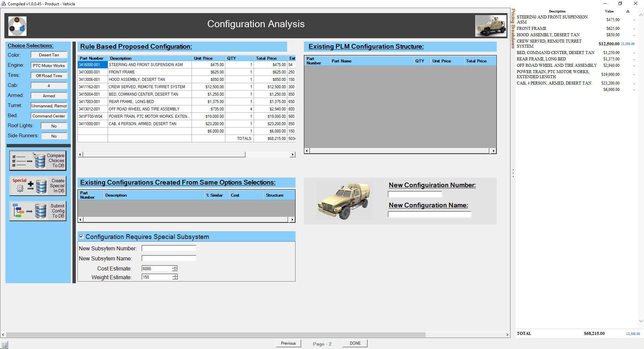Viewport: 644px width, 349px height.
Task: Click the bottom-left status bar list icon
Action: [x=4, y=345]
